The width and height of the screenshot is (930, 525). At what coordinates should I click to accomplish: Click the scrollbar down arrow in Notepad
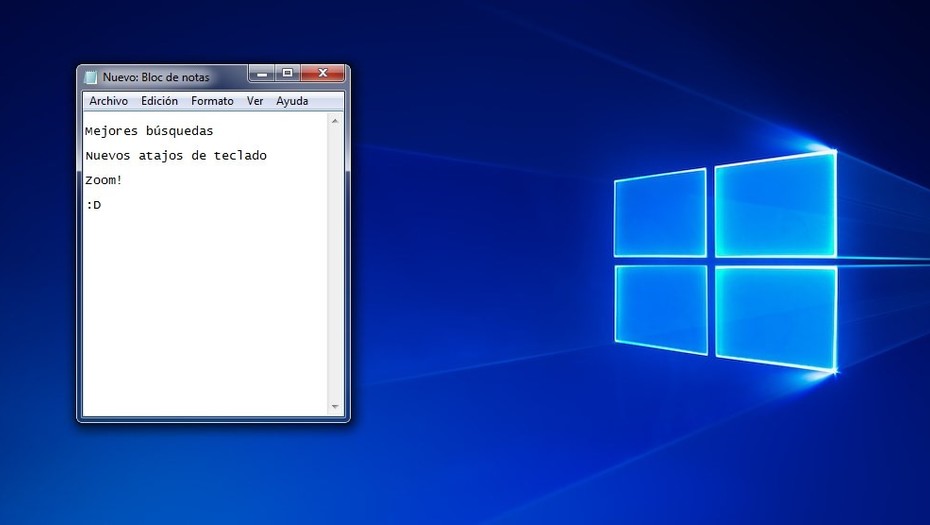335,407
